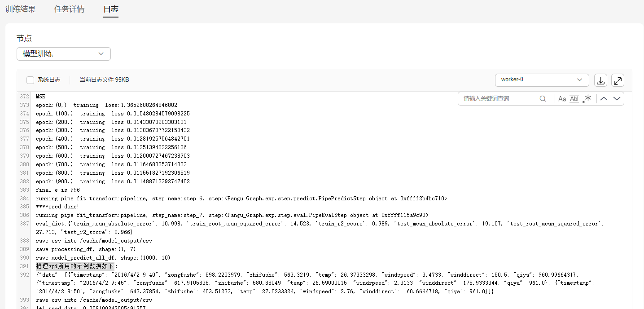Click the search magnifier icon
The height and width of the screenshot is (309, 644).
click(543, 99)
